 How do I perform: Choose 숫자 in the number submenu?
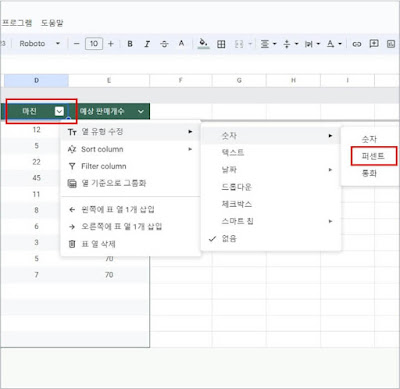coord(369,139)
